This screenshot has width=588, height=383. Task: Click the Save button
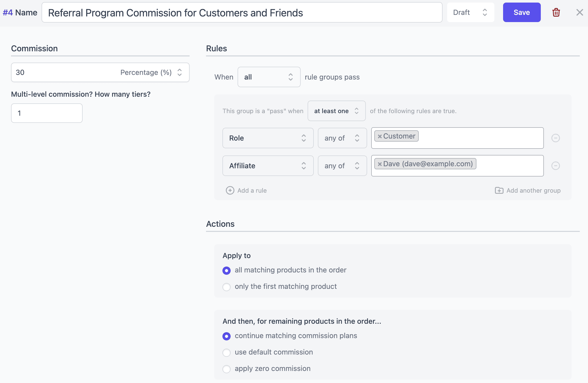coord(521,12)
